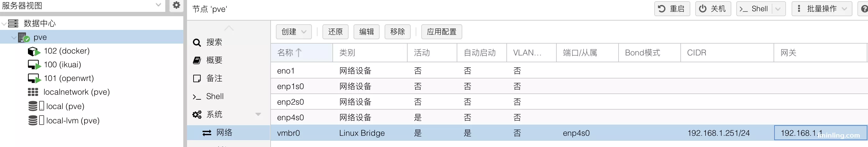Select the enp4s0 network device row
The width and height of the screenshot is (868, 147).
(569, 117)
